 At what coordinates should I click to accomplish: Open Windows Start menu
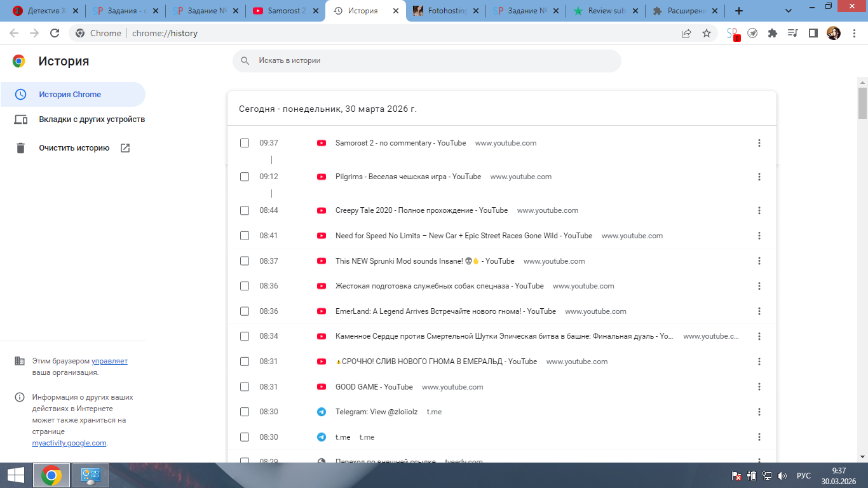click(16, 475)
